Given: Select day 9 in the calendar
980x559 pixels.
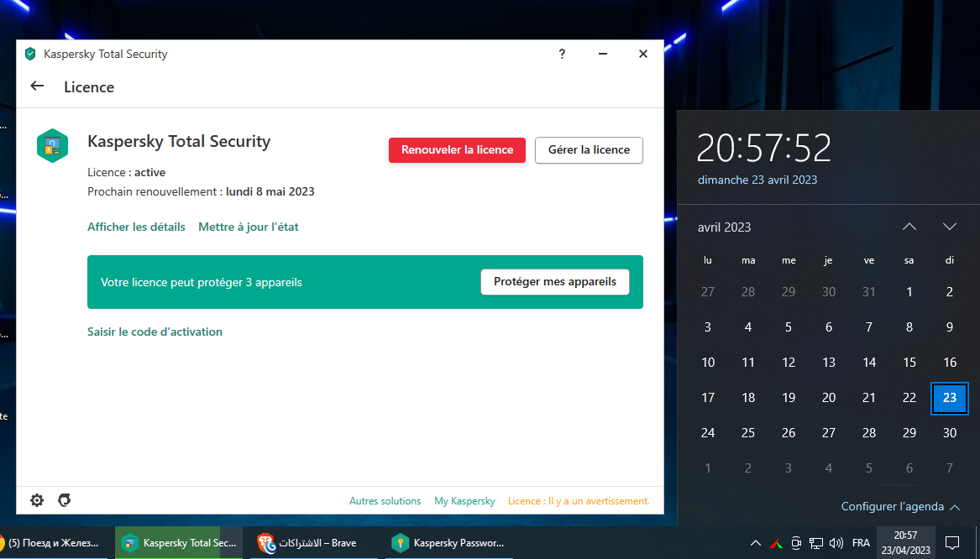Looking at the screenshot, I should 950,327.
